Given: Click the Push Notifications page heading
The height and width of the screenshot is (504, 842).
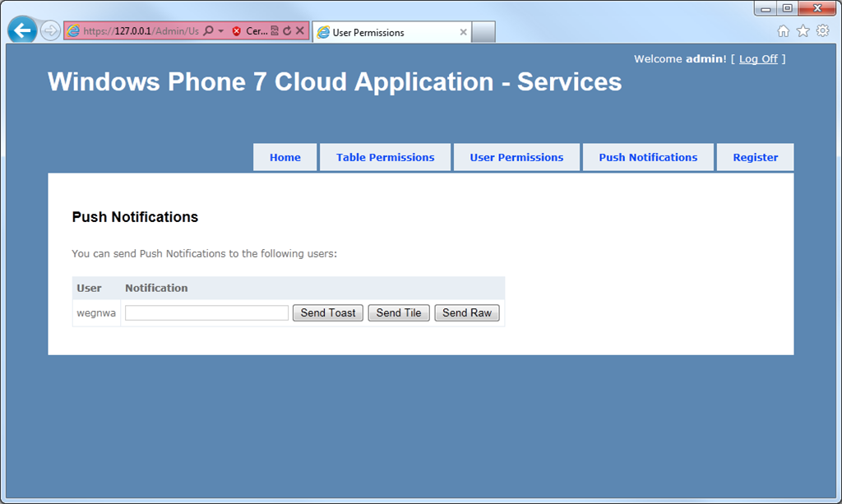Looking at the screenshot, I should pyautogui.click(x=135, y=217).
